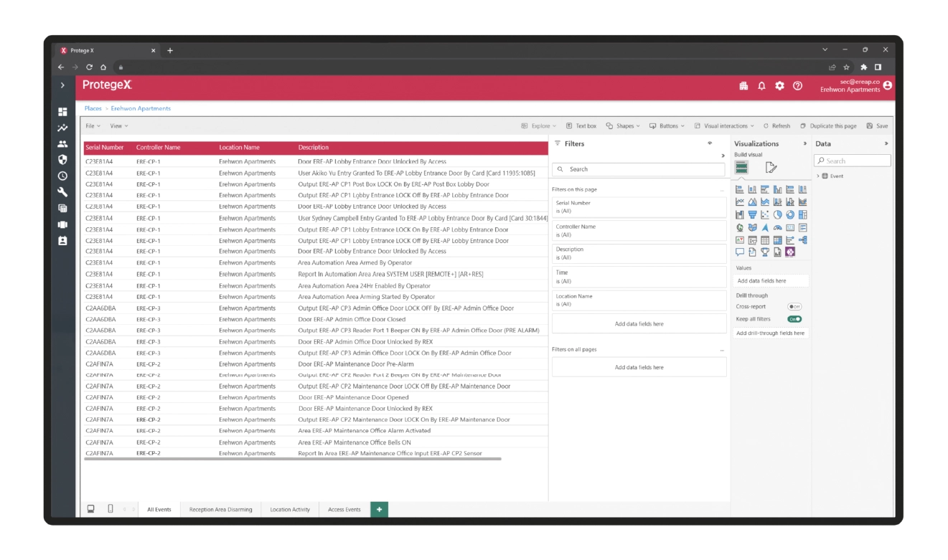The image size is (948, 560).
Task: Open the users group sidebar icon
Action: click(62, 144)
